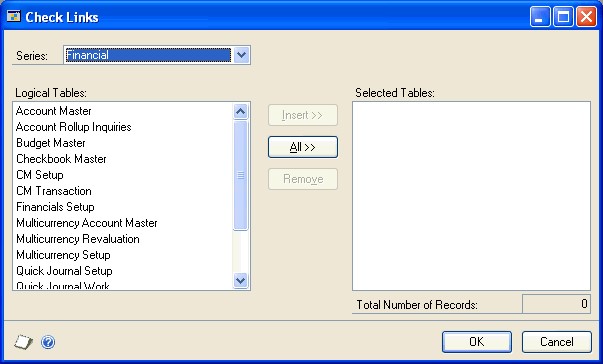Image resolution: width=603 pixels, height=364 pixels.
Task: Select CM Transaction table
Action: coord(53,191)
